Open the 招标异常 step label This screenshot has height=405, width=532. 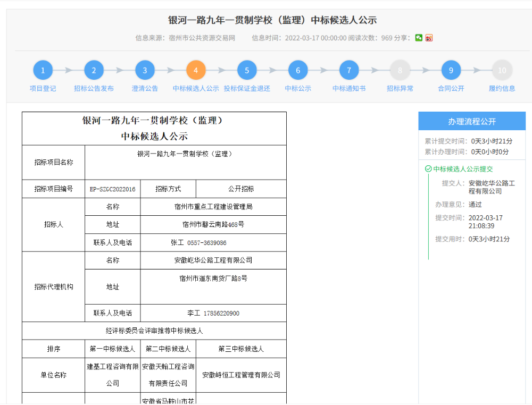click(x=400, y=88)
